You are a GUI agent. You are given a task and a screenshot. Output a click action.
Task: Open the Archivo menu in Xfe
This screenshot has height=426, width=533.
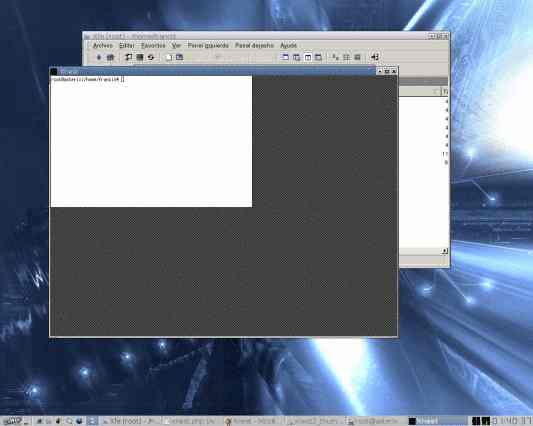coord(102,46)
